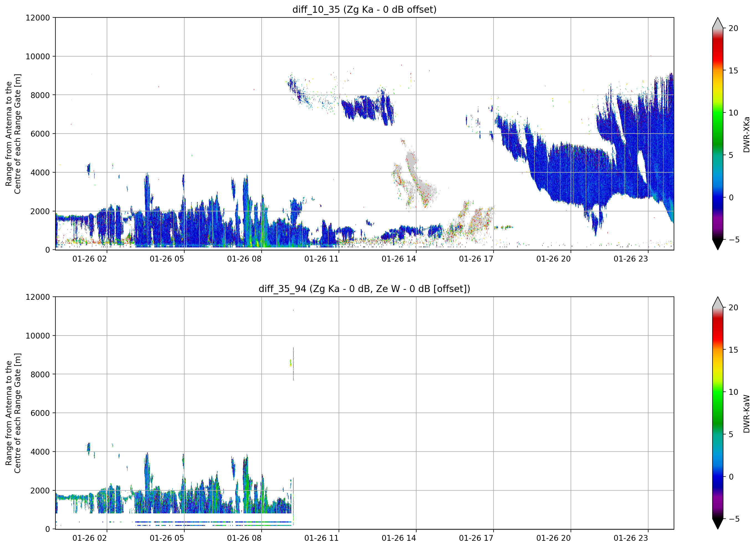Click bottom colorbar tick value 15
Screen dimensions: 756x548
pyautogui.click(x=733, y=350)
